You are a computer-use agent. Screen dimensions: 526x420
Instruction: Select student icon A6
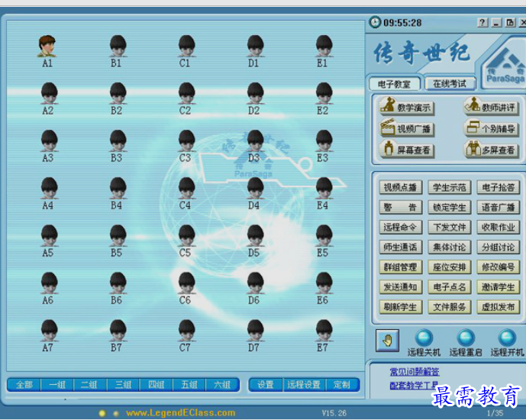(49, 283)
